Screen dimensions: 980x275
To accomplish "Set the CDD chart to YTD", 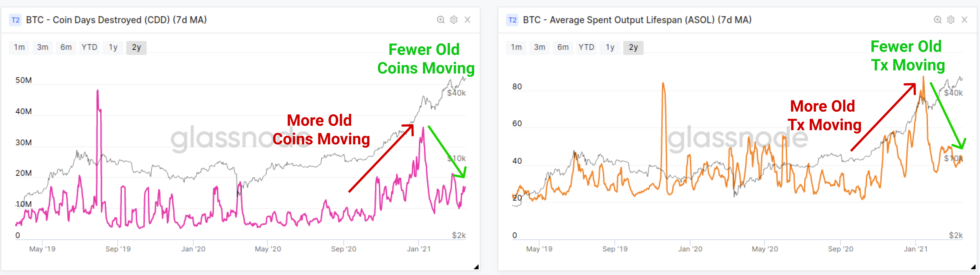I will (x=89, y=47).
